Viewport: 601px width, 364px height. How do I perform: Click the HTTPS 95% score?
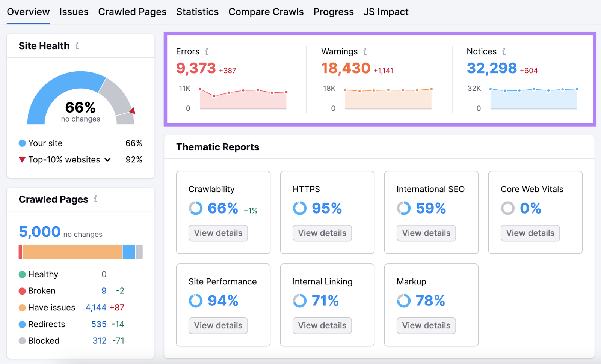click(327, 208)
